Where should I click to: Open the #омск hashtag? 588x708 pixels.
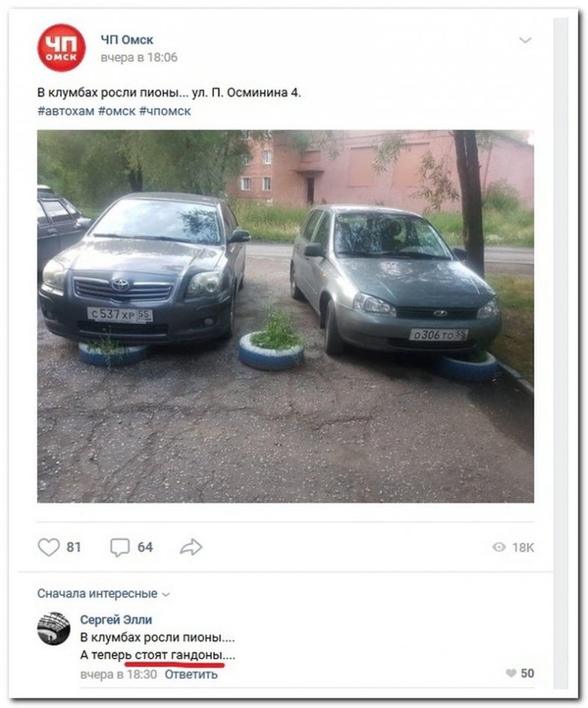point(117,111)
